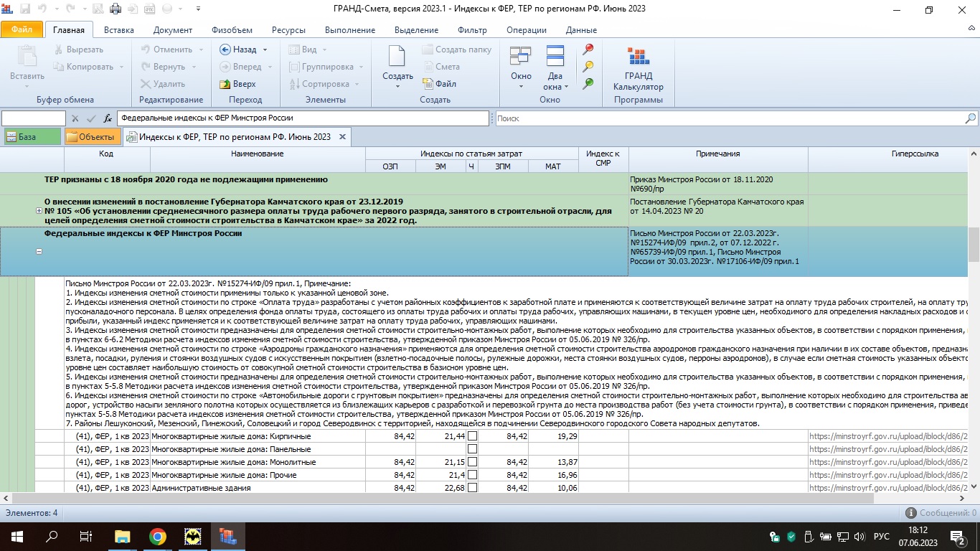Open the Объекты tab
The width and height of the screenshot is (980, 551).
[91, 136]
